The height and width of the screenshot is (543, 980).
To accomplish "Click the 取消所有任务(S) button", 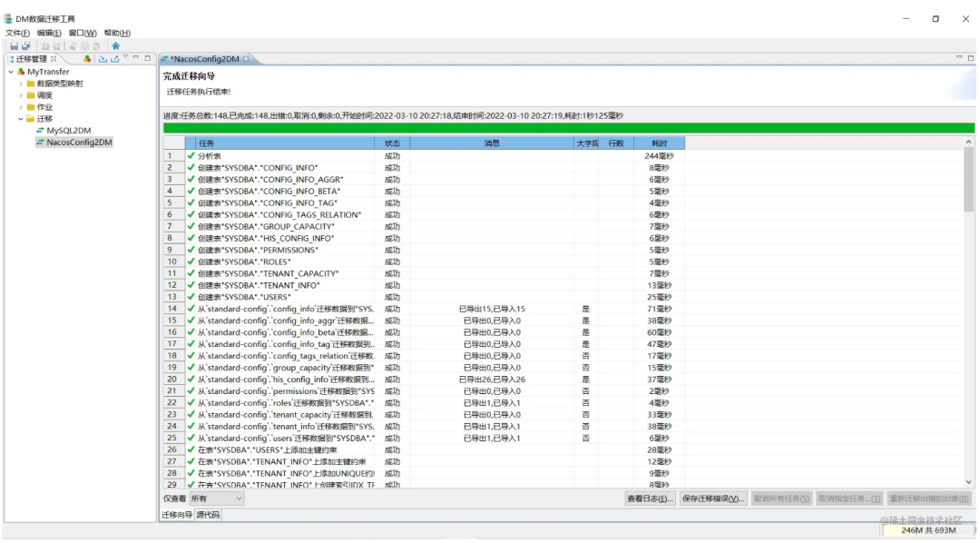I will coord(781,499).
